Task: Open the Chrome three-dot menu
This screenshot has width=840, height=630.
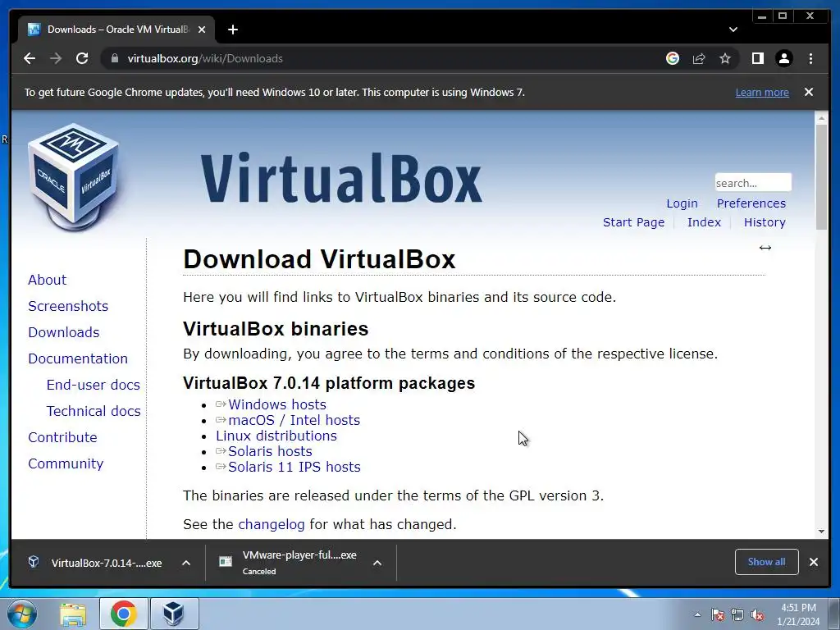Action: pyautogui.click(x=810, y=58)
